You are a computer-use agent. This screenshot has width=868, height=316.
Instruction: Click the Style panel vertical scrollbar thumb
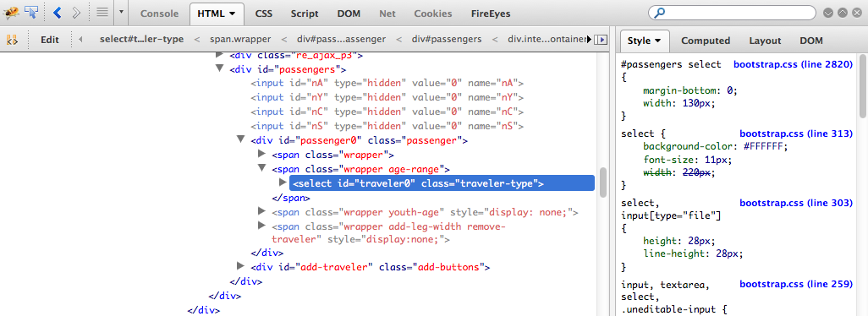click(x=862, y=86)
